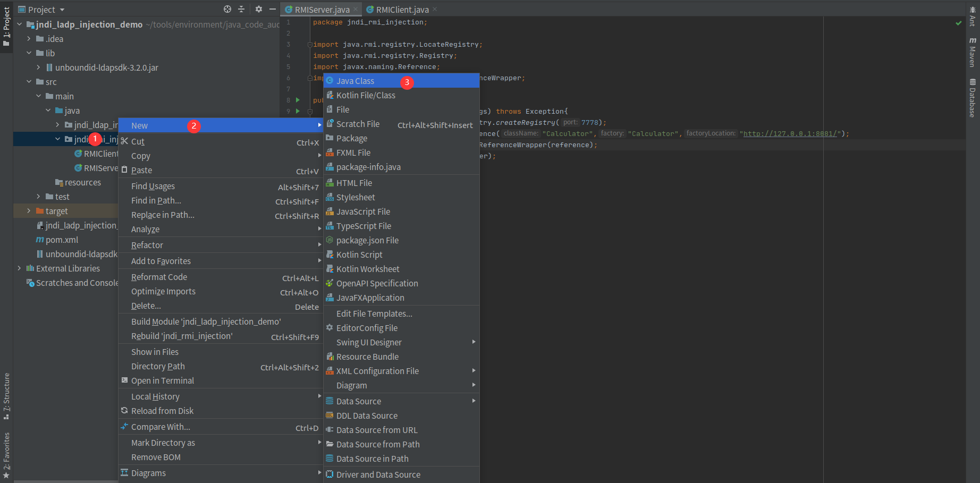Click the EditorConfig File gear icon
The width and height of the screenshot is (980, 483).
(x=330, y=327)
